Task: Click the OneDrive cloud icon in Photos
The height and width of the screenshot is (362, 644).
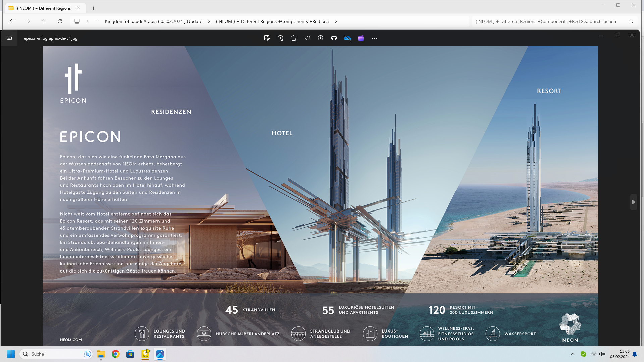Action: (347, 38)
